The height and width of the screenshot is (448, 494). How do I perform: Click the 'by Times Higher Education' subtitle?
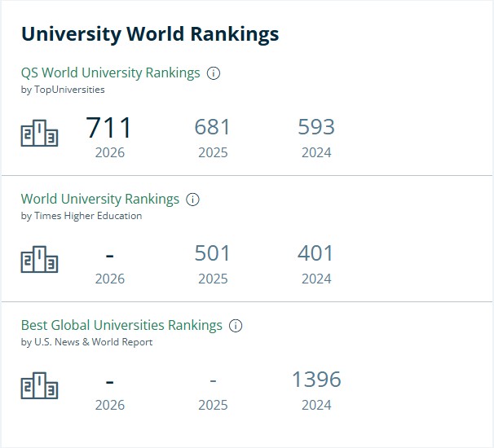[82, 216]
